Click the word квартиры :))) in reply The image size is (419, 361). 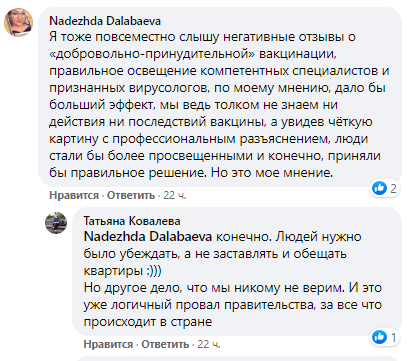point(122,271)
